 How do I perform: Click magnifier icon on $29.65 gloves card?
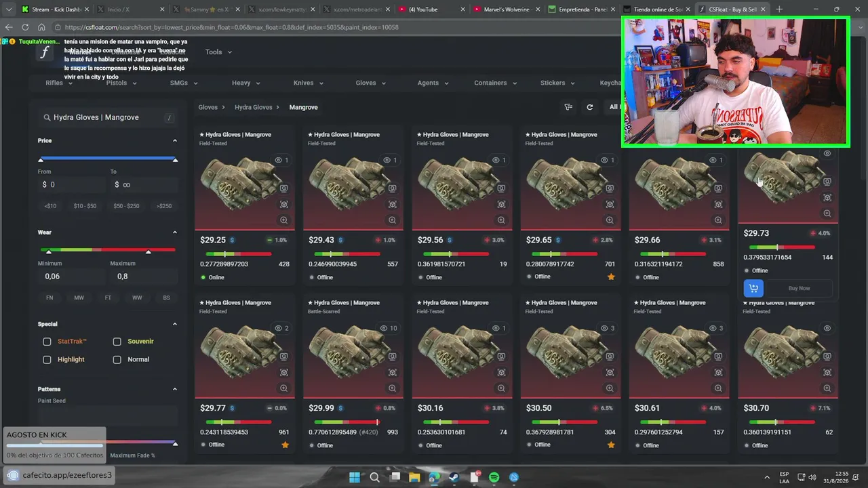click(x=610, y=220)
